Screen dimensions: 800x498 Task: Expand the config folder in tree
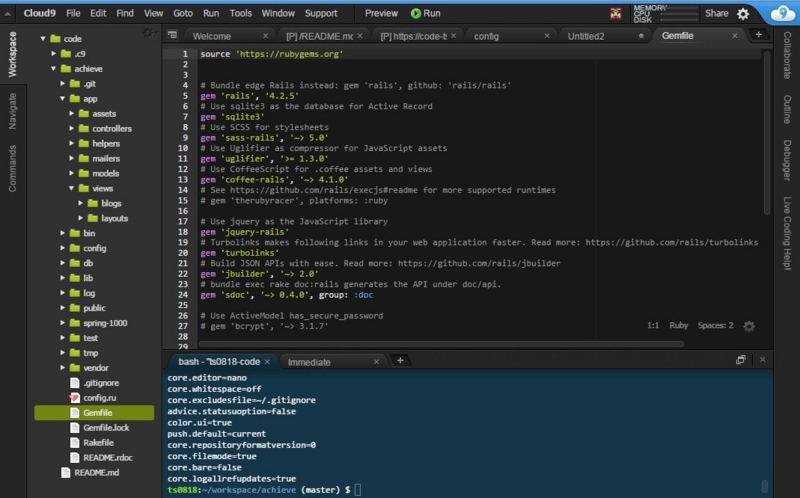[x=62, y=248]
